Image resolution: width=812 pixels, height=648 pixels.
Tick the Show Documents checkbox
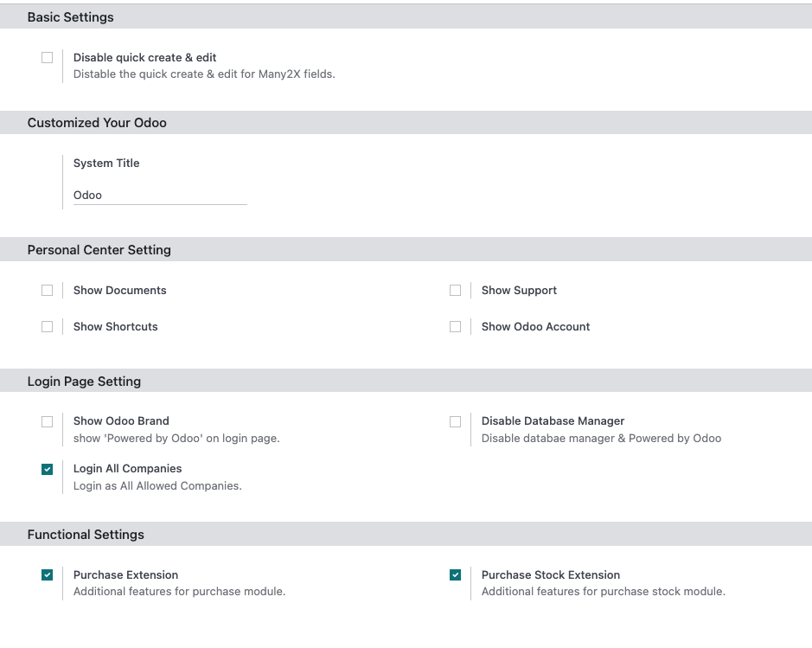coord(47,291)
